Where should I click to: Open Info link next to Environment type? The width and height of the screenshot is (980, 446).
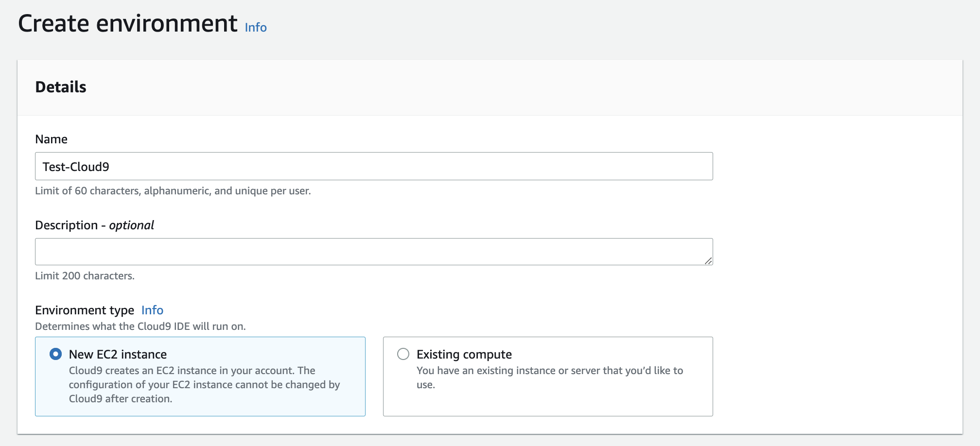pos(152,310)
